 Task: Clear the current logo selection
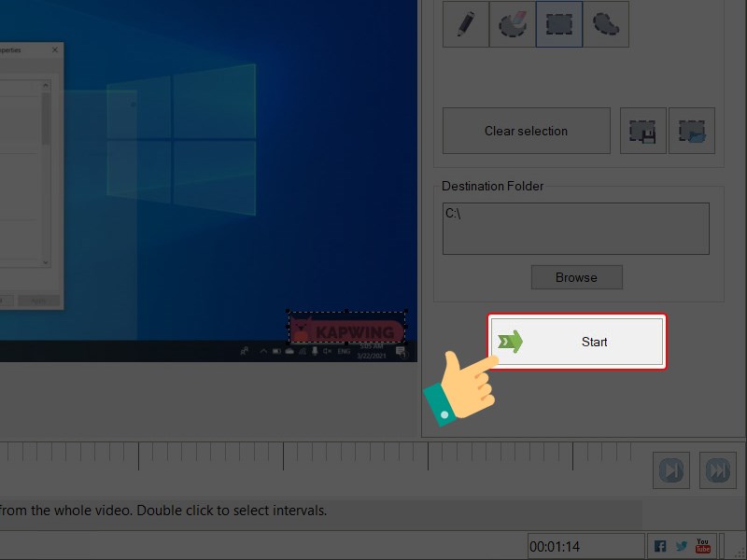point(525,131)
